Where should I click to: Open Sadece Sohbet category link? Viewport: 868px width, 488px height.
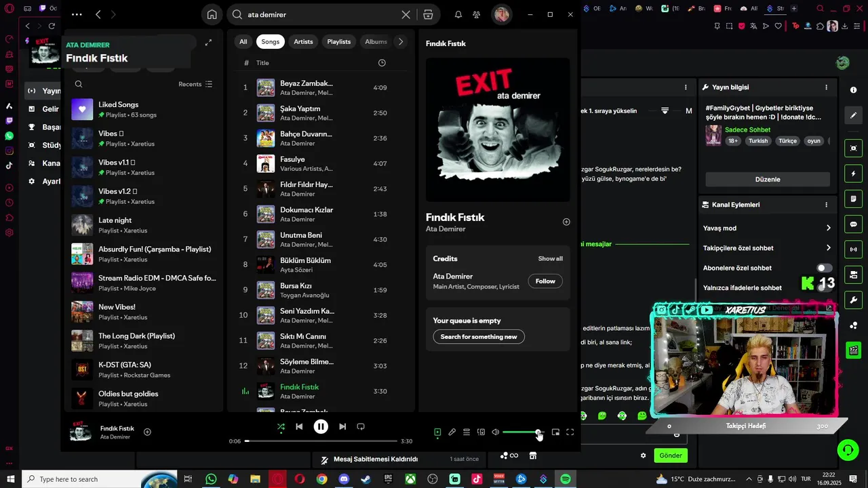pyautogui.click(x=747, y=129)
